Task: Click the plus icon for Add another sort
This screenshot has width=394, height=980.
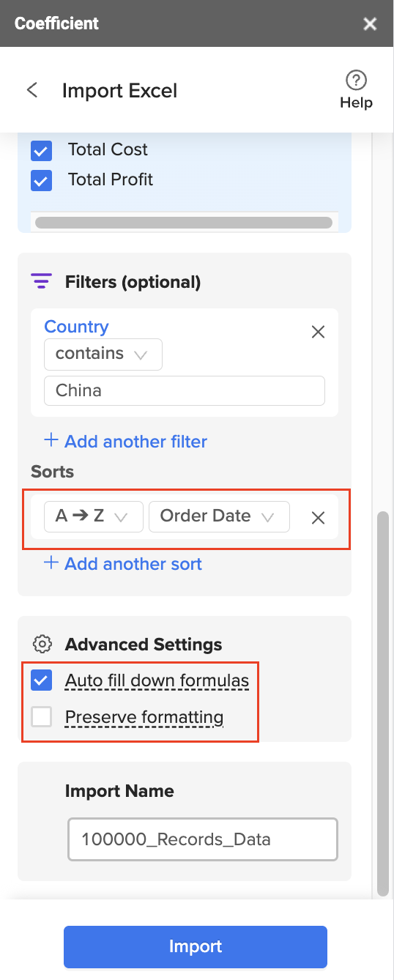Action: (x=51, y=563)
